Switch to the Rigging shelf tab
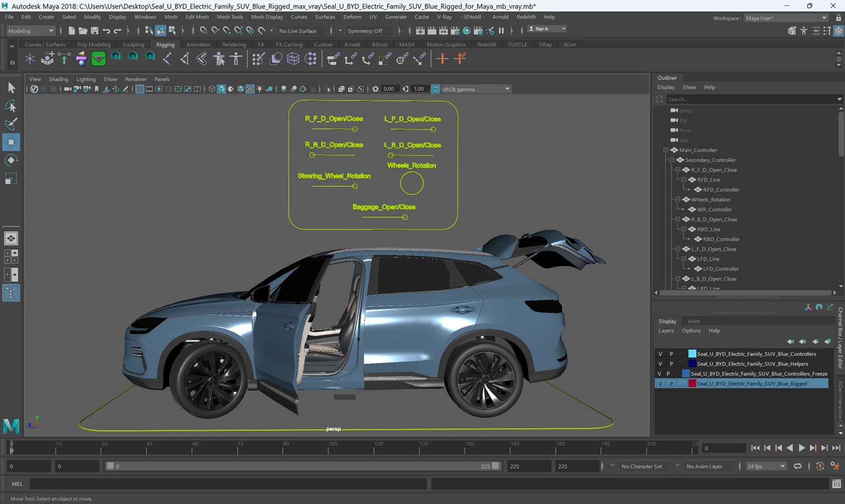The height and width of the screenshot is (504, 845). tap(165, 44)
